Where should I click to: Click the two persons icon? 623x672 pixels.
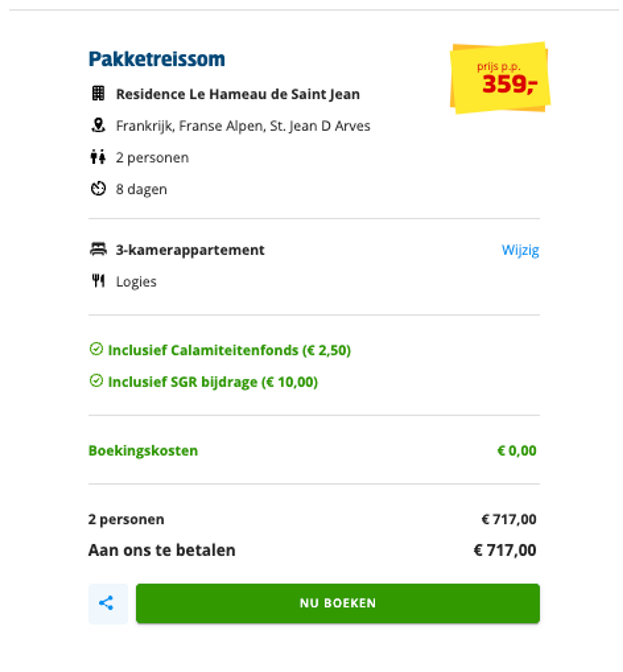[98, 157]
